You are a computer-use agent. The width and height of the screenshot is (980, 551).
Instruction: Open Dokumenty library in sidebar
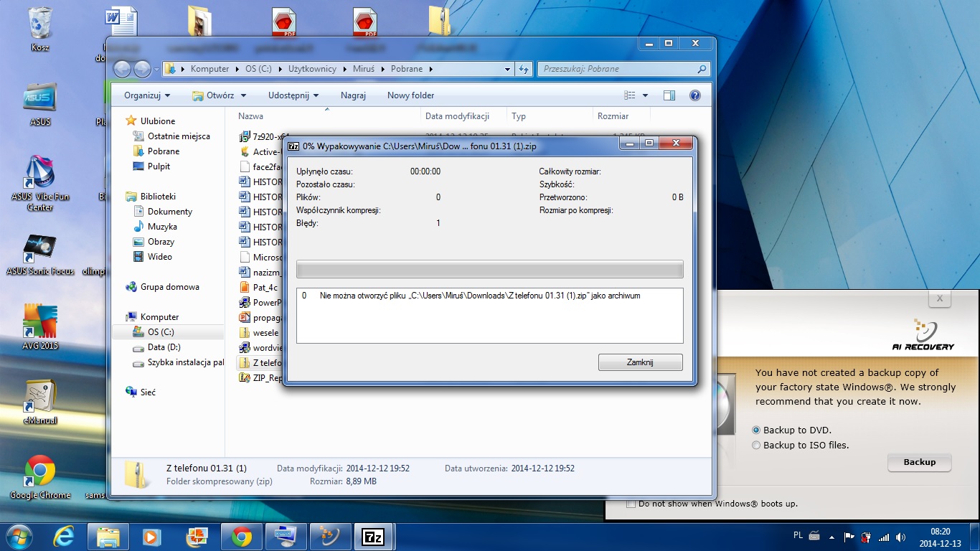[x=170, y=212]
